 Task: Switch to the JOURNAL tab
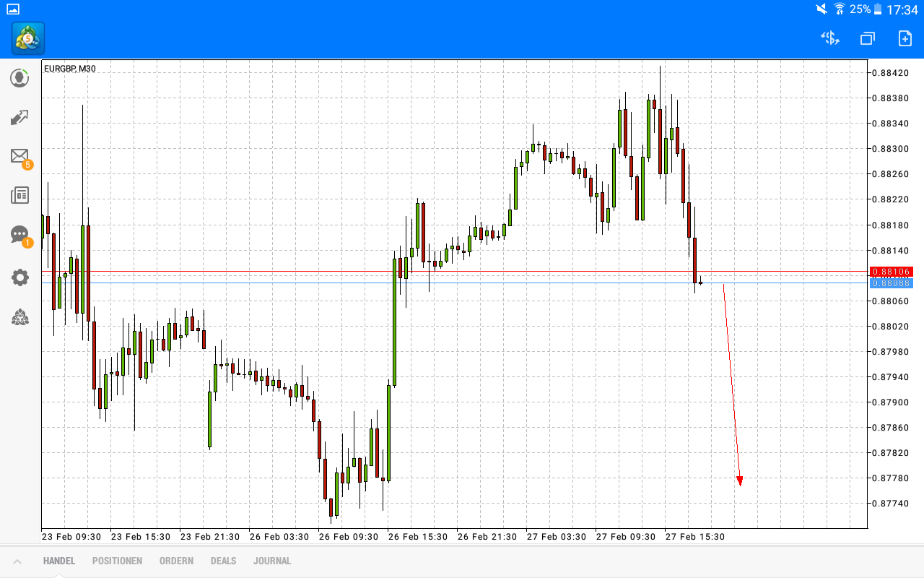tap(272, 561)
